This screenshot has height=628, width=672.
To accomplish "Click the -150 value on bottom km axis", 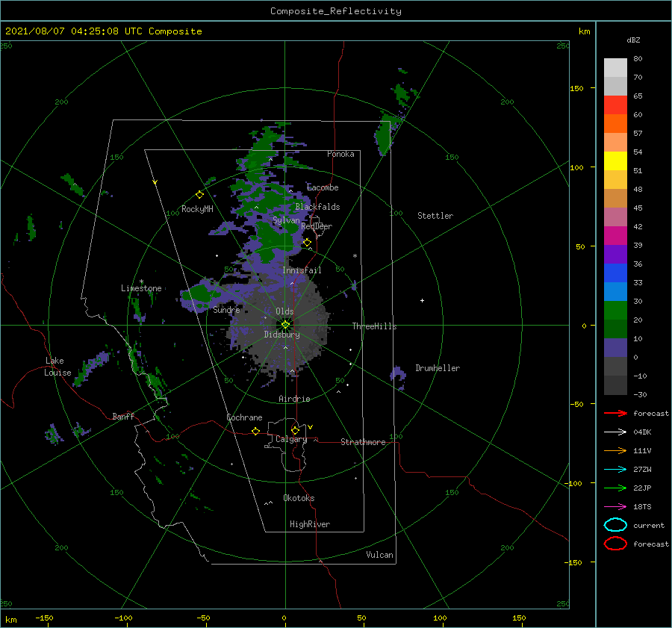I will [x=44, y=618].
